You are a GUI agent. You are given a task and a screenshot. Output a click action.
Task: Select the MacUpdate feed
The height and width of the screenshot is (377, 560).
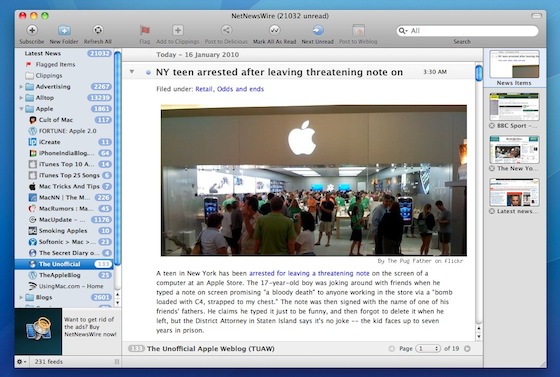pyautogui.click(x=65, y=220)
